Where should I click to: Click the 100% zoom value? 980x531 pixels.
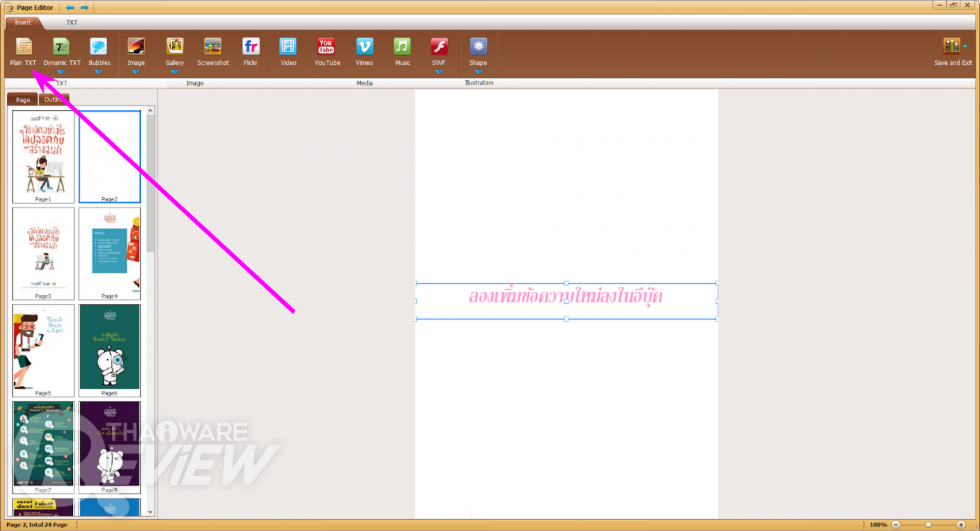coord(878,525)
